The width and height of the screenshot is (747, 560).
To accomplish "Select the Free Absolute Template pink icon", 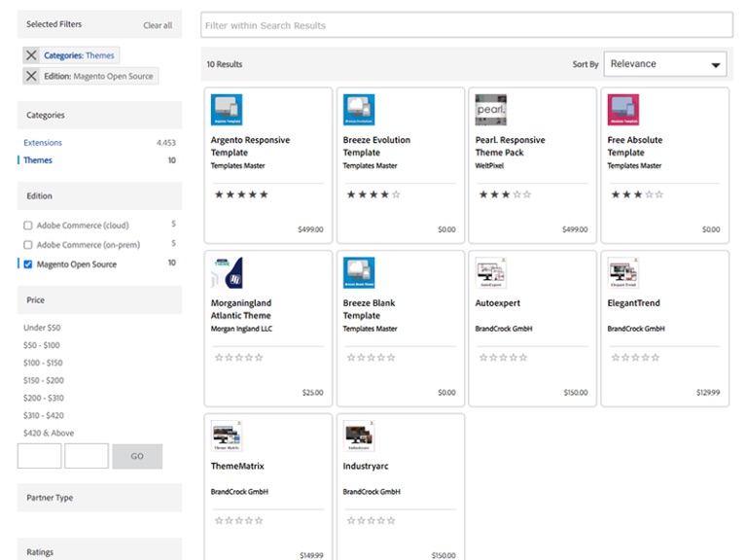I will pos(623,110).
